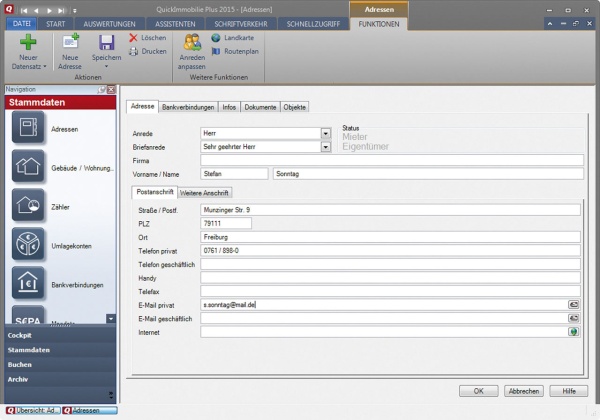Select Zähler icon in navigation
Screen dimensions: 600x420
(x=28, y=205)
